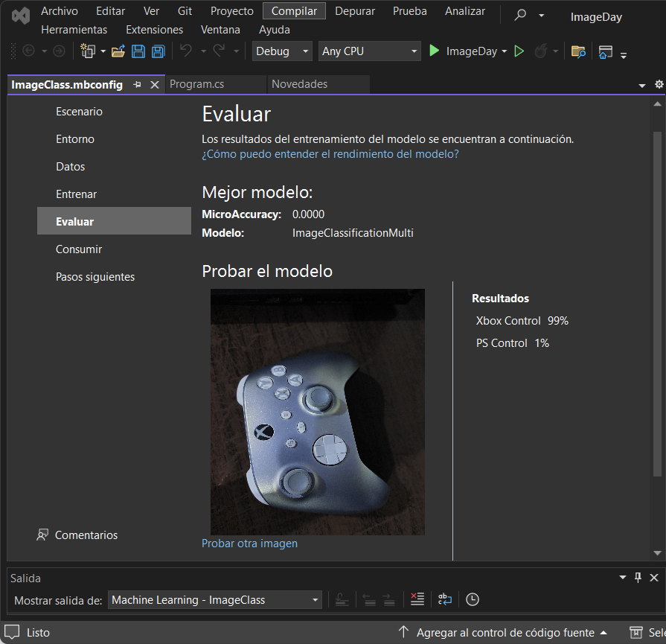This screenshot has width=666, height=644.
Task: Open the Herramientas menu
Action: 74,30
